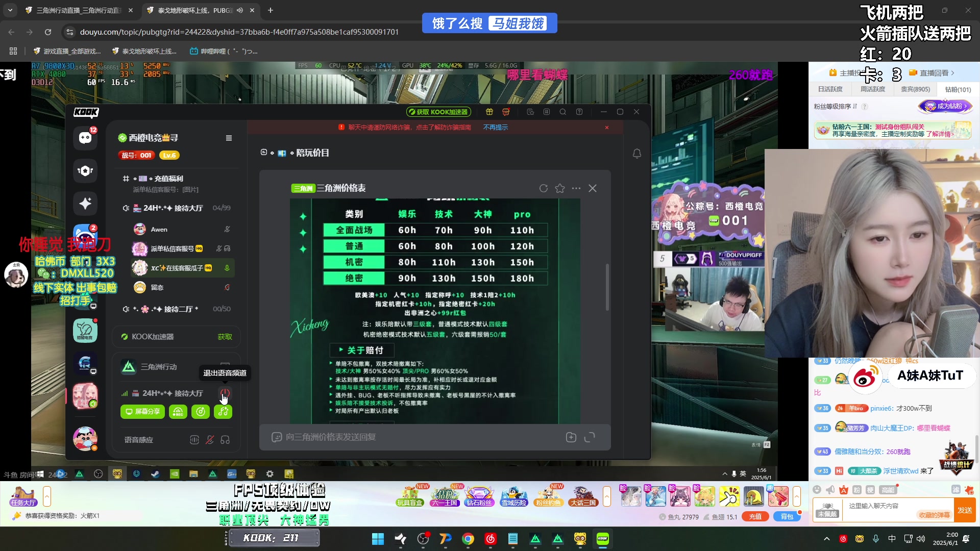Screen dimensions: 980x551
Task: Click the 屏幕分享 screen share button
Action: click(x=143, y=412)
